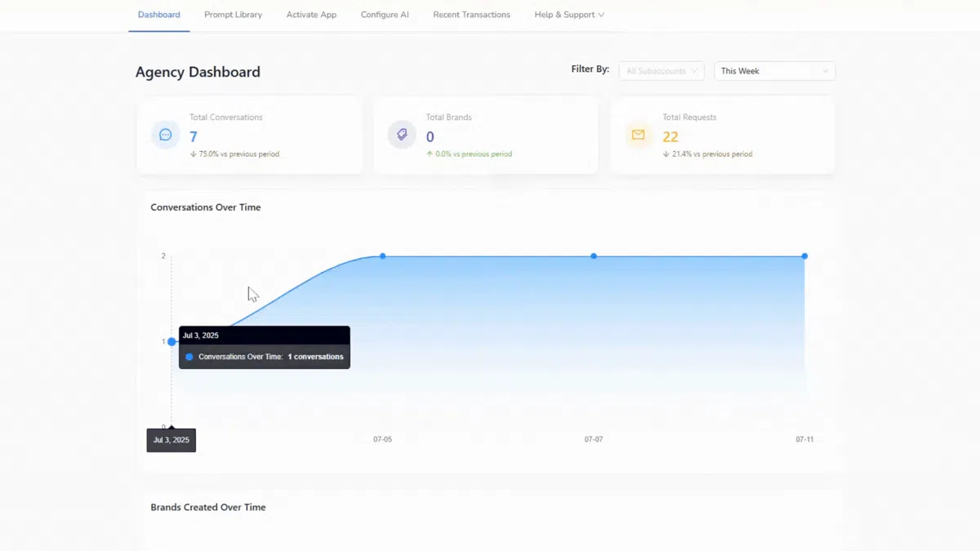Viewport: 980px width, 551px height.
Task: Select the 07-05 data point on chart
Action: tap(382, 256)
